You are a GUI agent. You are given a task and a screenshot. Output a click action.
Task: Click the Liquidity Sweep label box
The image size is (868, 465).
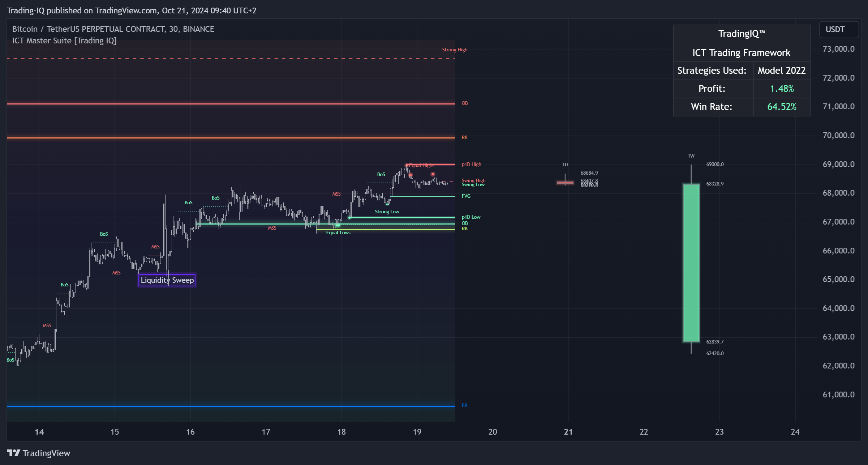click(167, 280)
